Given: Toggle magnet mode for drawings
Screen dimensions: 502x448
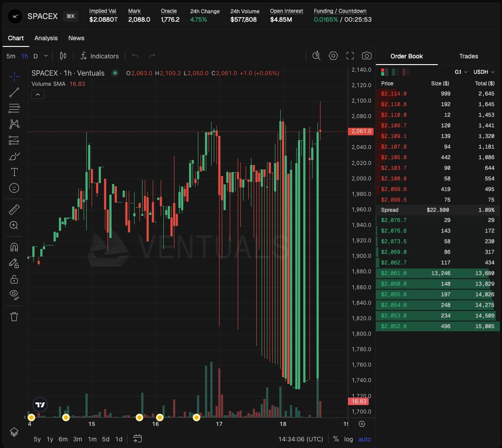Looking at the screenshot, I should click(14, 247).
